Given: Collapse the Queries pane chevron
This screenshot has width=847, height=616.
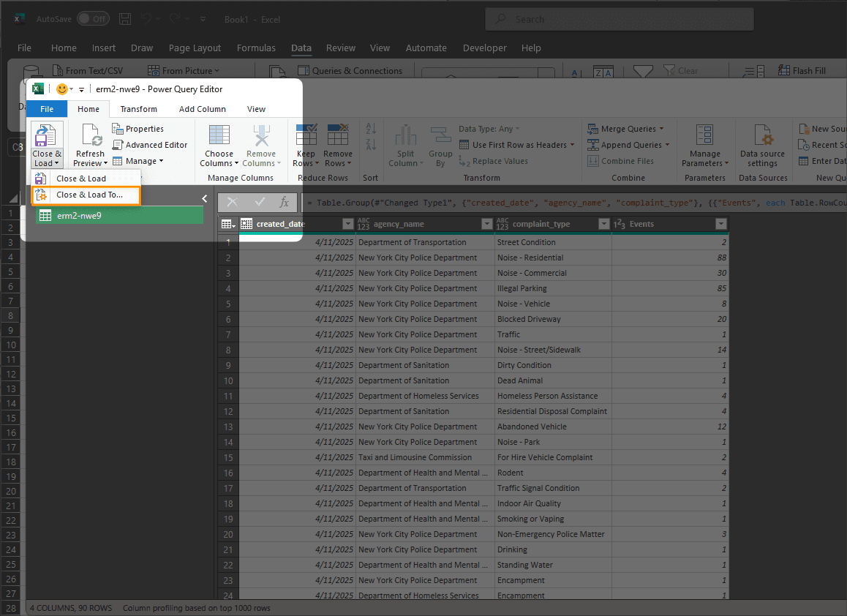Looking at the screenshot, I should (x=205, y=199).
